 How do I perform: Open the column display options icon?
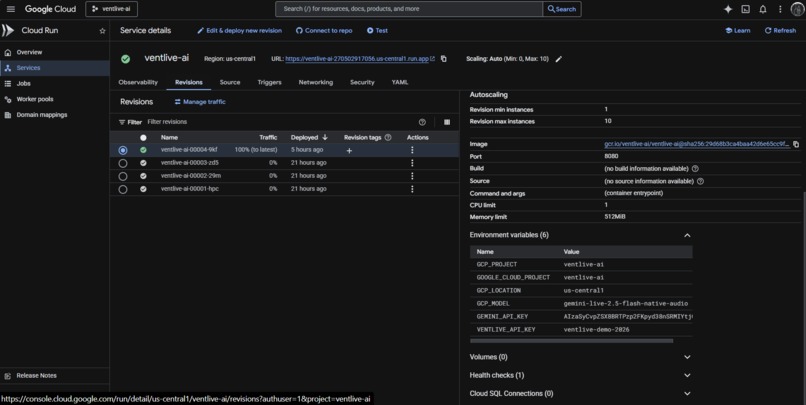click(447, 122)
